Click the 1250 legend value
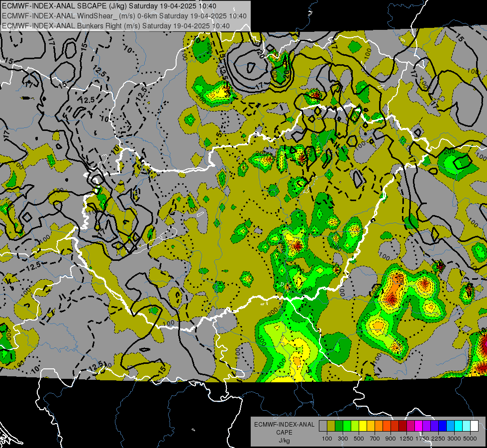487x448 pixels. [406, 439]
